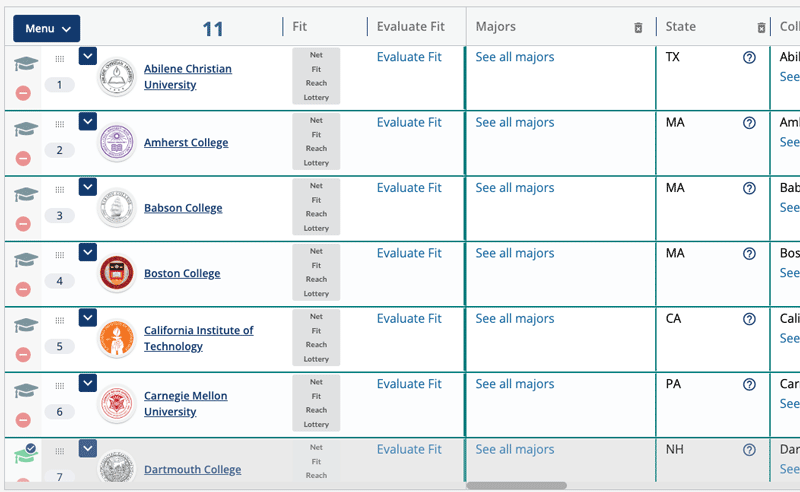Open state help icon for PA row
Image resolution: width=800 pixels, height=492 pixels.
749,384
